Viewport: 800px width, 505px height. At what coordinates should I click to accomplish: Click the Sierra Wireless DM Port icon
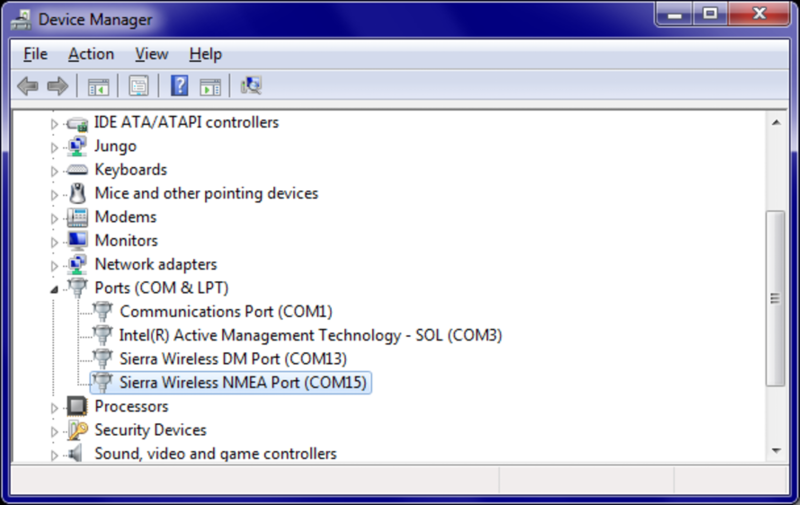click(102, 359)
